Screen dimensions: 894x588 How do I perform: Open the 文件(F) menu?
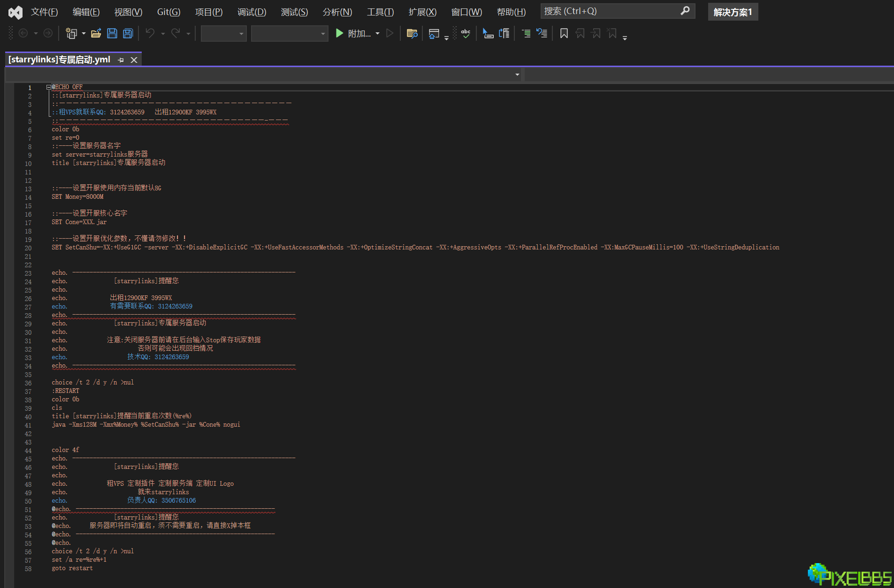(45, 12)
